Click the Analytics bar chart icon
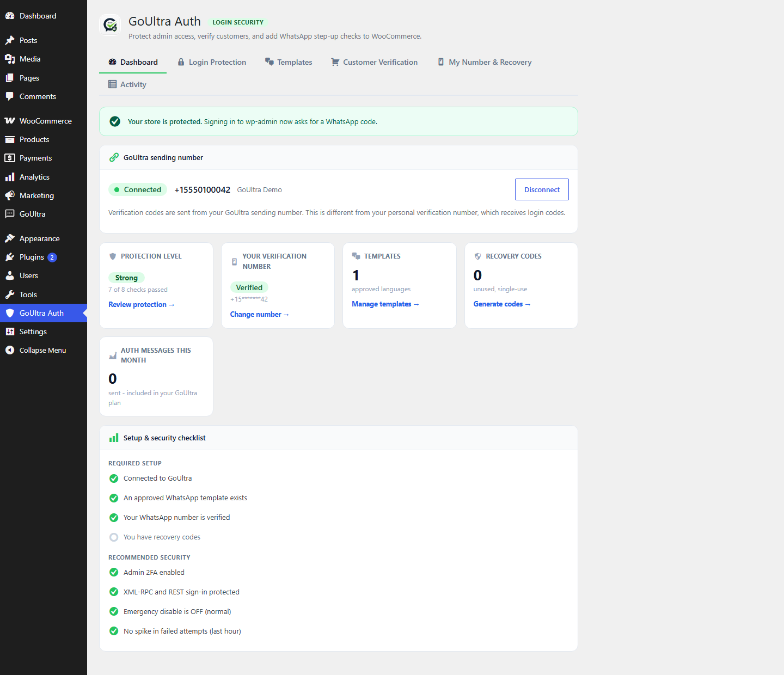This screenshot has height=675, width=784. pyautogui.click(x=10, y=177)
